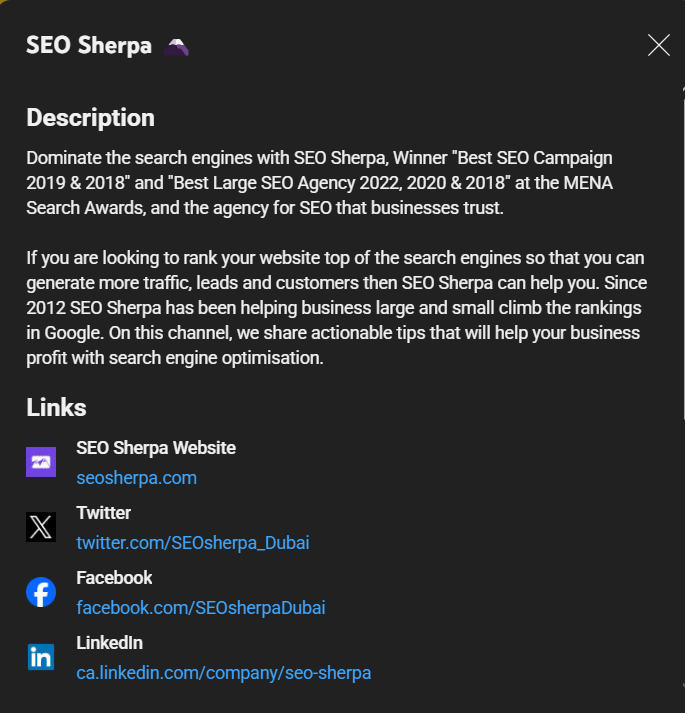Viewport: 685px width, 713px height.
Task: Click the SEO Sherpa dialog title
Action: (89, 45)
